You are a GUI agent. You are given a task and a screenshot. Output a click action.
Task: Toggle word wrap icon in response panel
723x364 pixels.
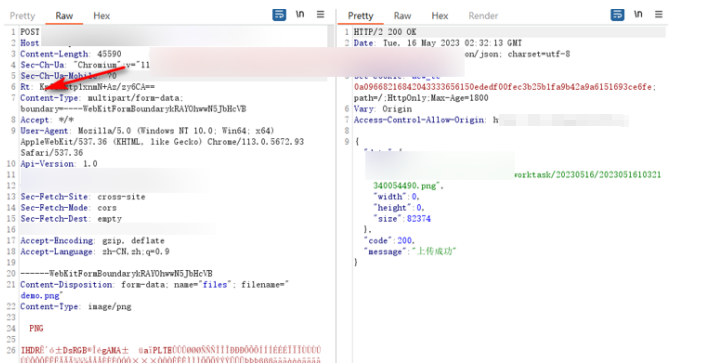617,15
